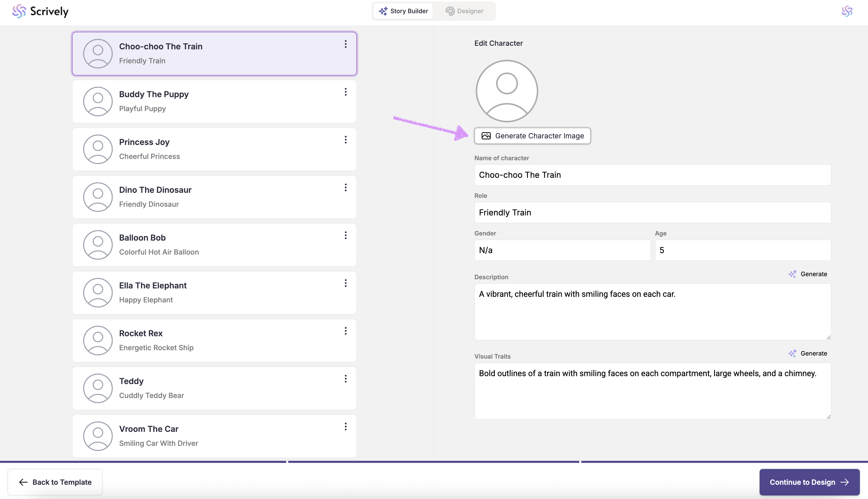Click sparkle Generate icon above Visual Traits

tap(792, 353)
